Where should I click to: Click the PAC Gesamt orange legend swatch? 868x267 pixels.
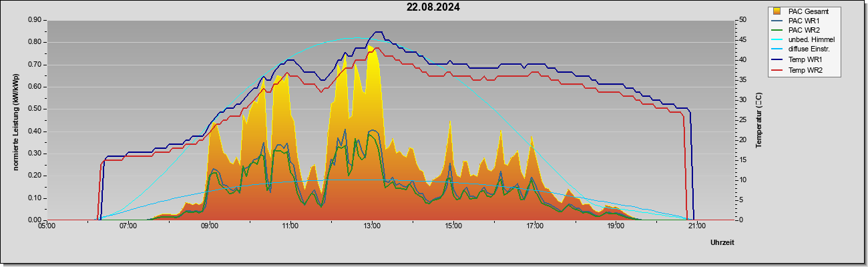tap(777, 11)
